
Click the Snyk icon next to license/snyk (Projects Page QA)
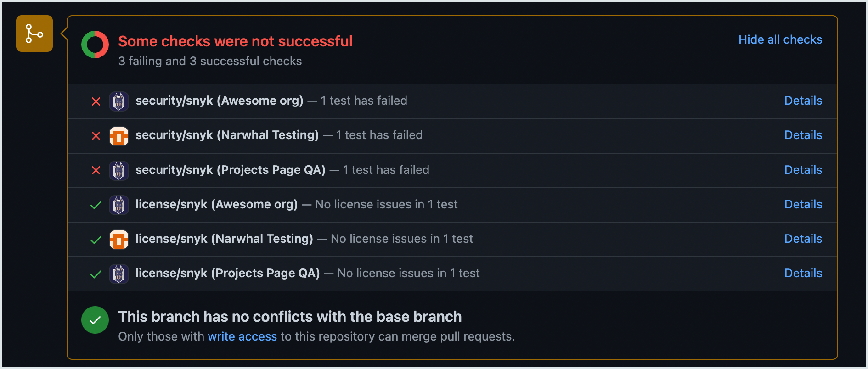pyautogui.click(x=118, y=273)
